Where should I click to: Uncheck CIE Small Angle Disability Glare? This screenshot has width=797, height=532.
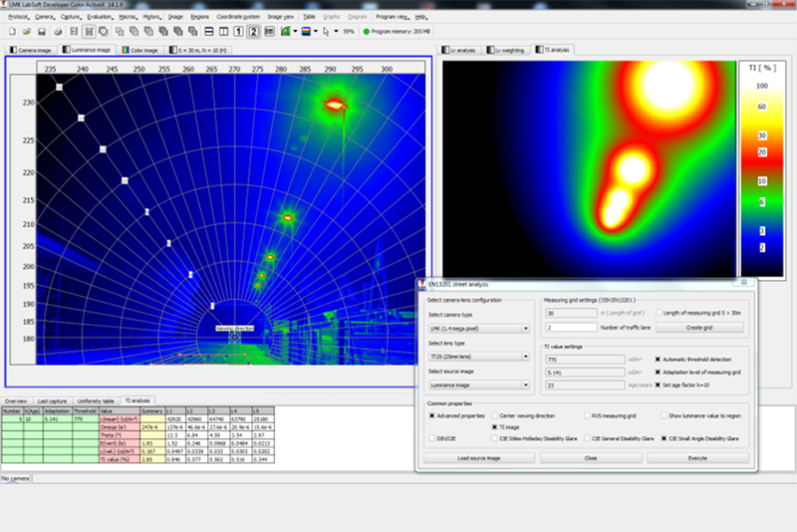[664, 438]
